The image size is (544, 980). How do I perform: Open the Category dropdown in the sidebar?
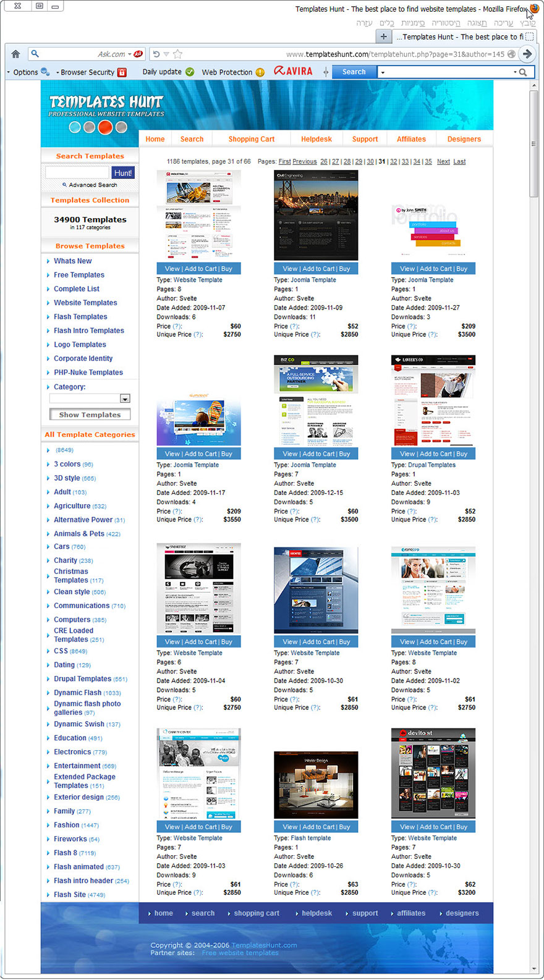[125, 399]
